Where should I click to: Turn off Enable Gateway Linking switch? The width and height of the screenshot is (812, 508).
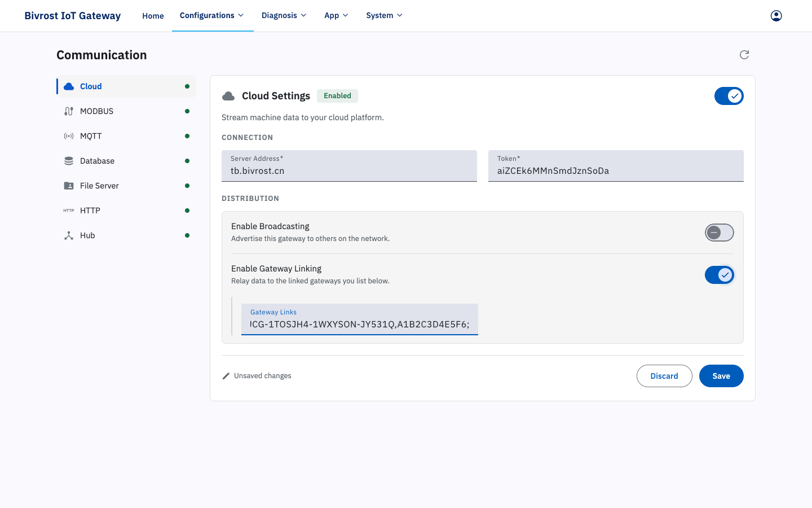[x=720, y=275]
